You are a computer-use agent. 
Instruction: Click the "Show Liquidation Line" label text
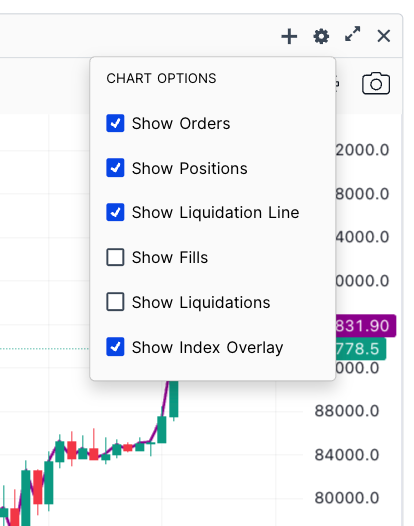click(x=215, y=213)
